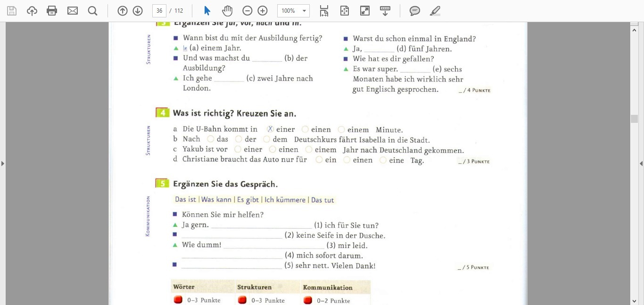This screenshot has width=644, height=305.
Task: Select 'der' option in row b
Action: (x=239, y=139)
